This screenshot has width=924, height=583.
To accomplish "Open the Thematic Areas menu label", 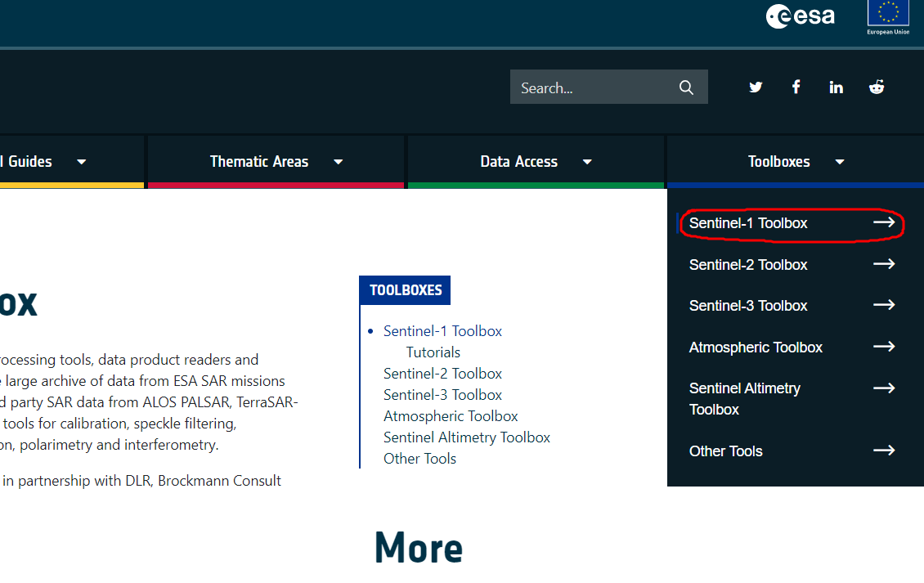I will pyautogui.click(x=259, y=162).
